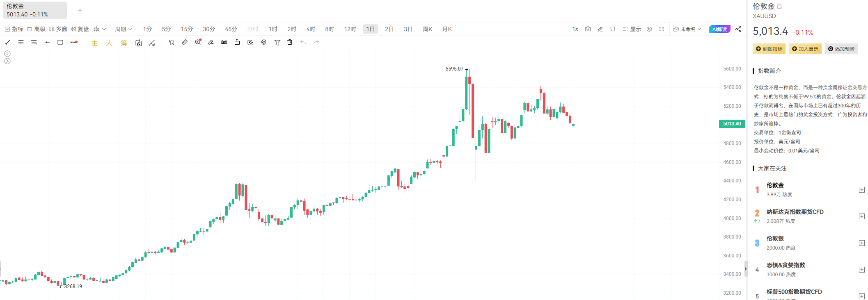868x300 pixels.
Task: Select the rectangle drawing tool
Action: click(x=60, y=42)
